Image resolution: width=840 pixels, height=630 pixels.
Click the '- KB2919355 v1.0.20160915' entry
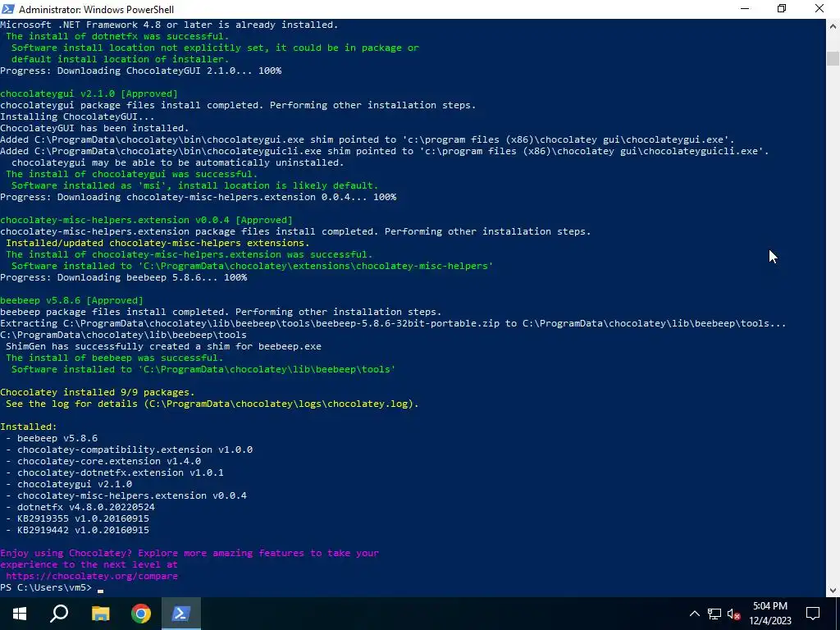click(x=78, y=518)
